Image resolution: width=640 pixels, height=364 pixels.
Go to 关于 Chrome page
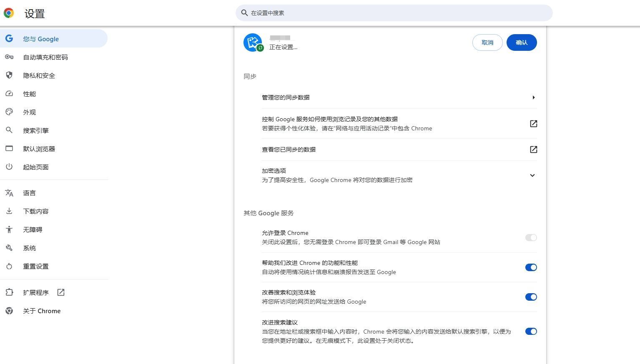pos(41,311)
